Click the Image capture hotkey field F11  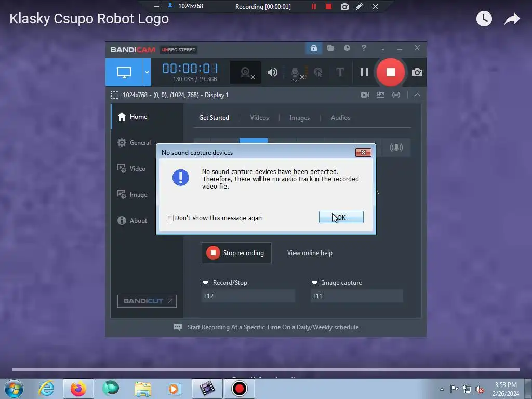point(356,296)
